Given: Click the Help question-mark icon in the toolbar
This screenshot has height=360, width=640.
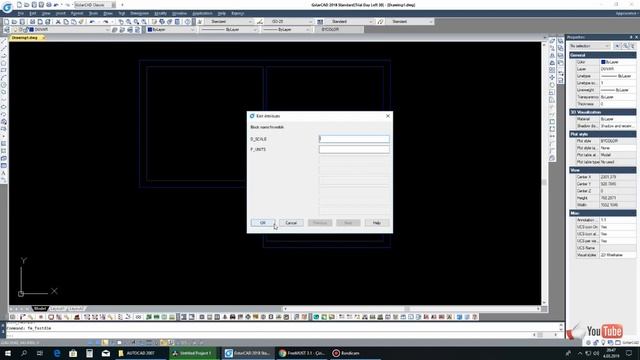Looking at the screenshot, I should coord(187,22).
